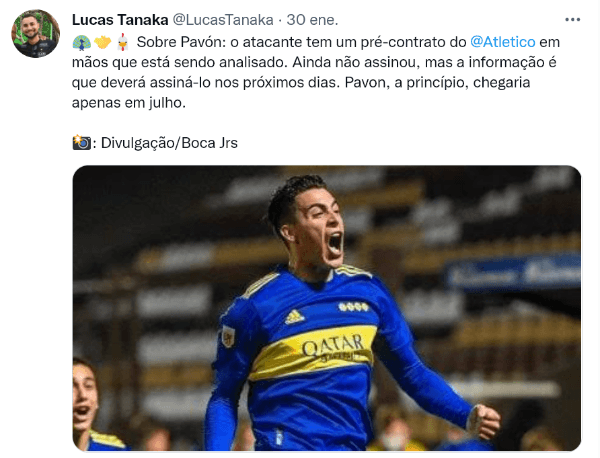Click Lucas Tanaka's profile avatar
Viewport: 600px width, 458px height.
[35, 34]
